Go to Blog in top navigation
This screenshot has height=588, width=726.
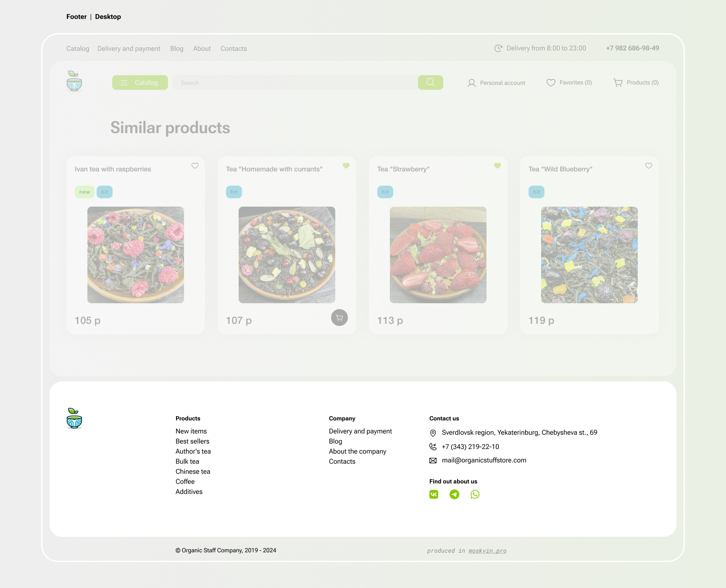pyautogui.click(x=177, y=49)
